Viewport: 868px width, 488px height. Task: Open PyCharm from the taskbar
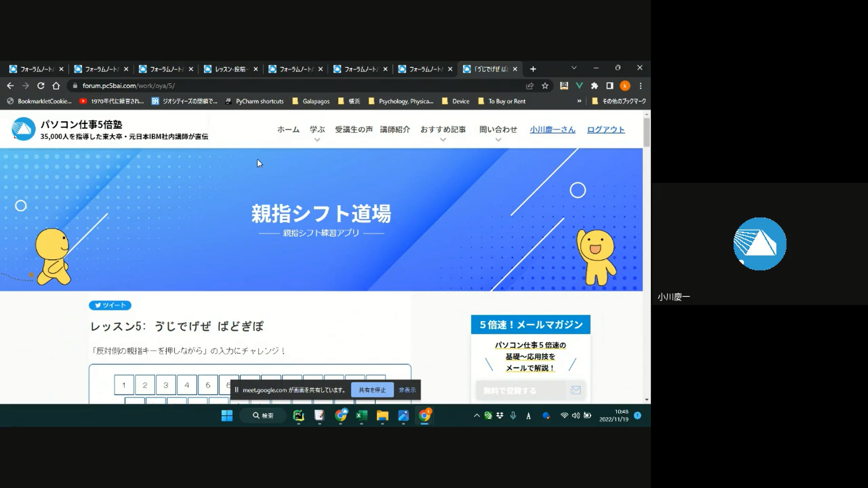pyautogui.click(x=298, y=416)
